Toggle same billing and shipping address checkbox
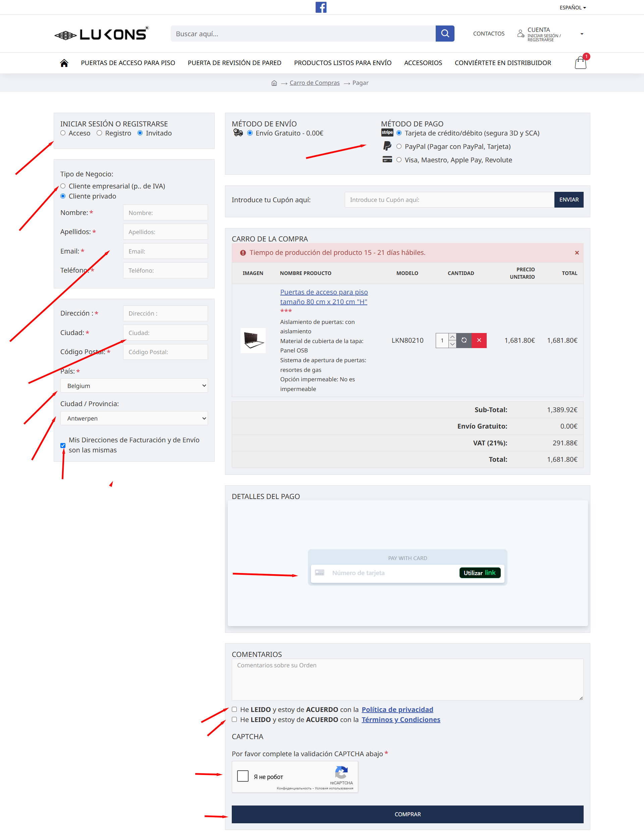 63,445
